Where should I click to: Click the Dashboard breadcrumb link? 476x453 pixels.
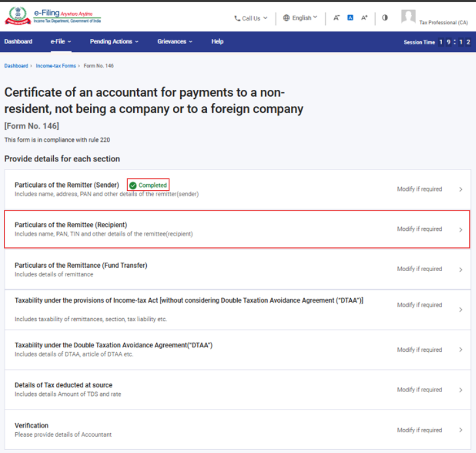click(16, 66)
